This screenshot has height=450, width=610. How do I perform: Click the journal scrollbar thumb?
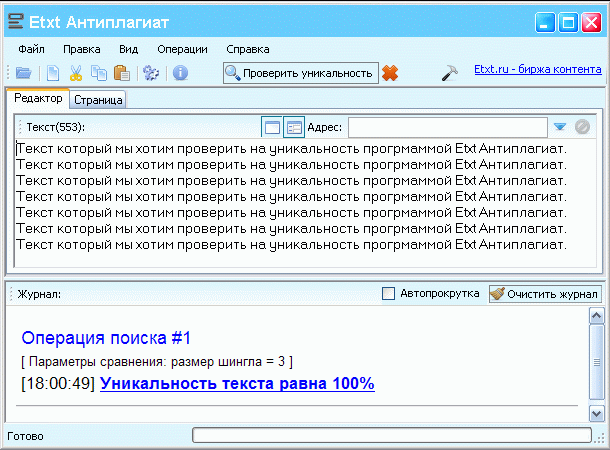pyautogui.click(x=596, y=362)
